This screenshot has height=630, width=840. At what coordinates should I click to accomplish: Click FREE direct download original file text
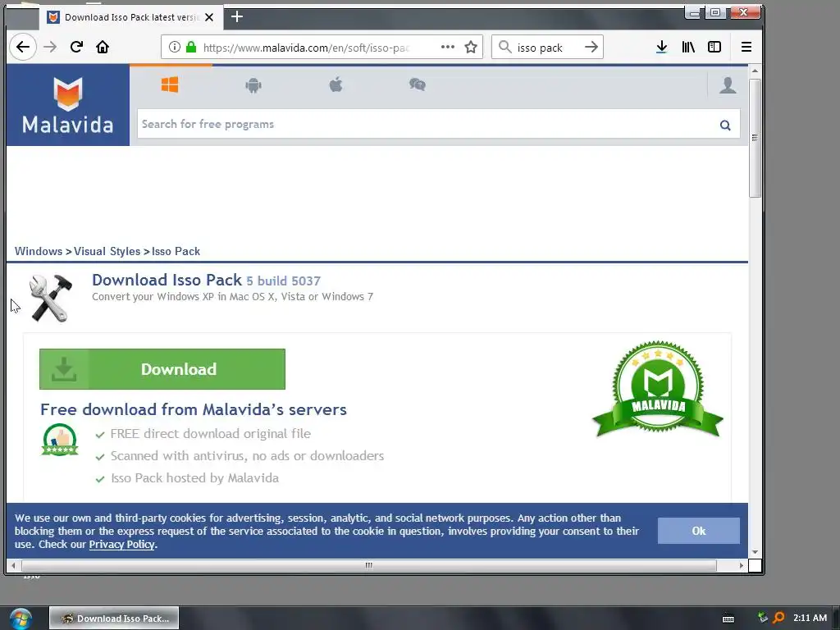[x=211, y=433]
